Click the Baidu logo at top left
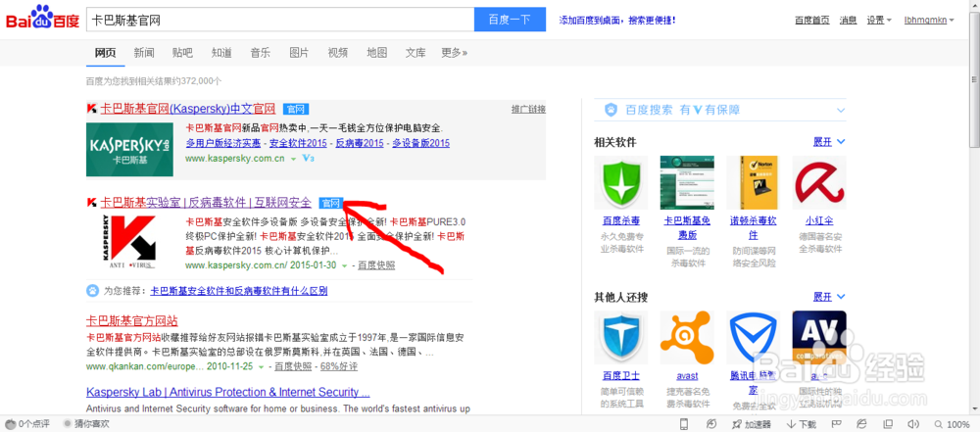 point(42,19)
